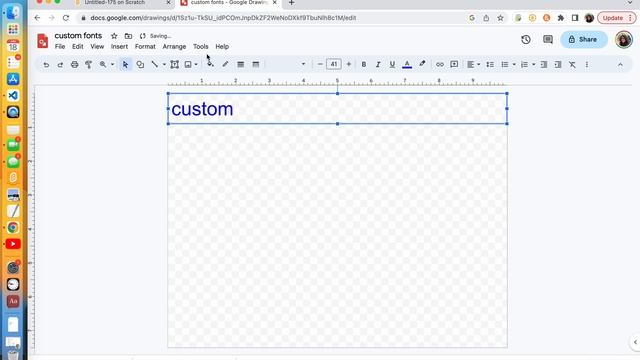Star the custom fonts document
The height and width of the screenshot is (360, 640).
point(114,36)
